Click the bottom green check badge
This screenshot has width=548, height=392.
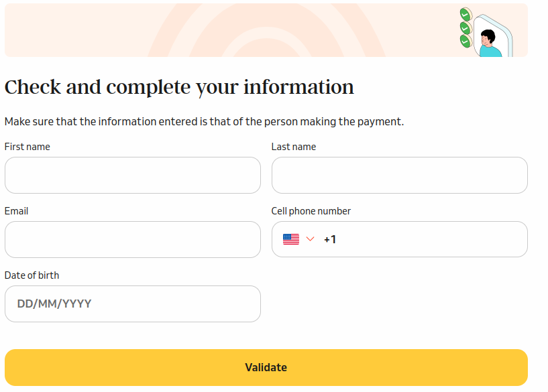pos(465,41)
